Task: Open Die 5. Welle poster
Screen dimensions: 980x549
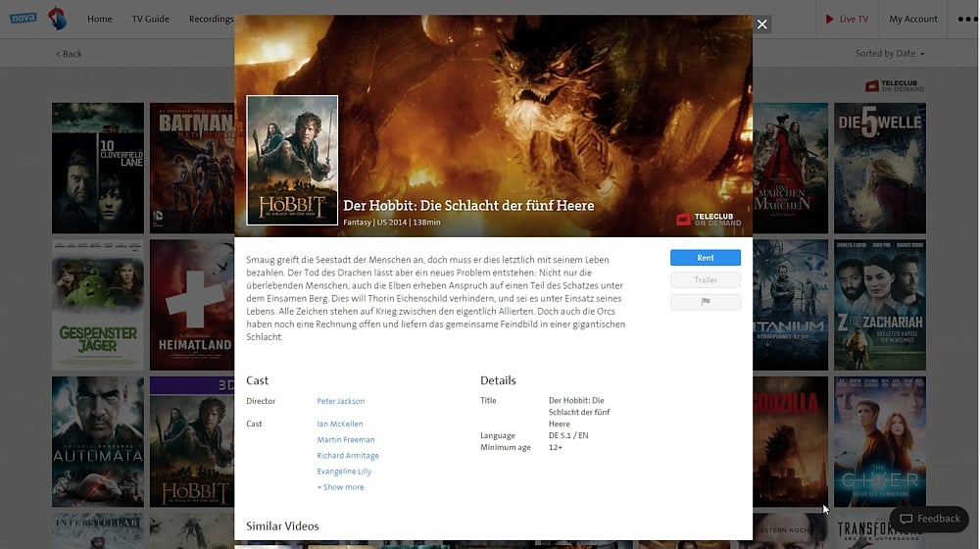Action: [x=879, y=169]
